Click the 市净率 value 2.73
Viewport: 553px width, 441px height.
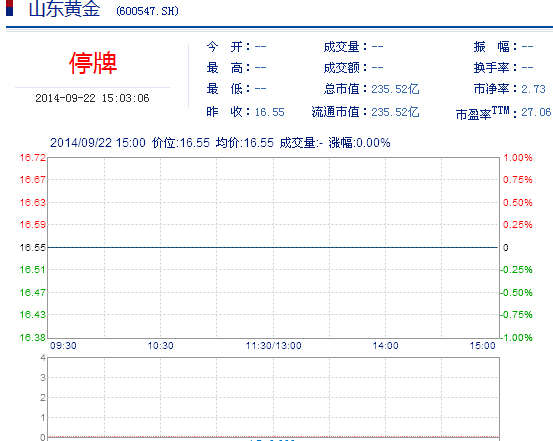(533, 89)
